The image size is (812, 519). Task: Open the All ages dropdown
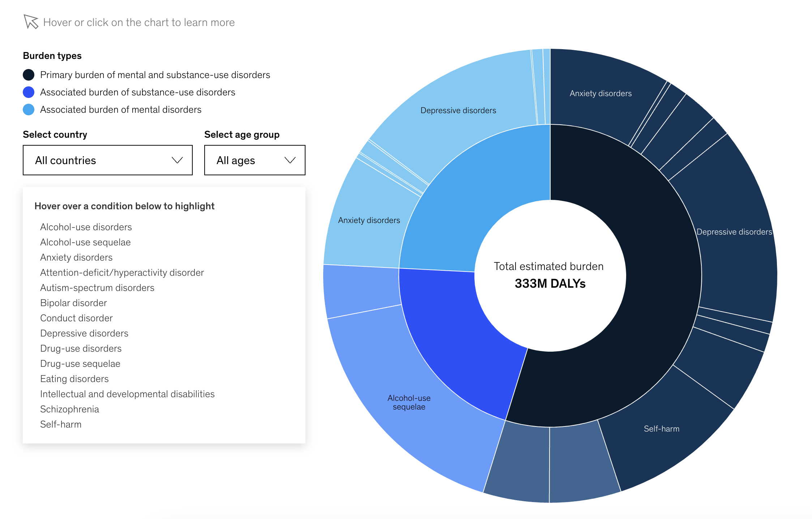point(255,160)
